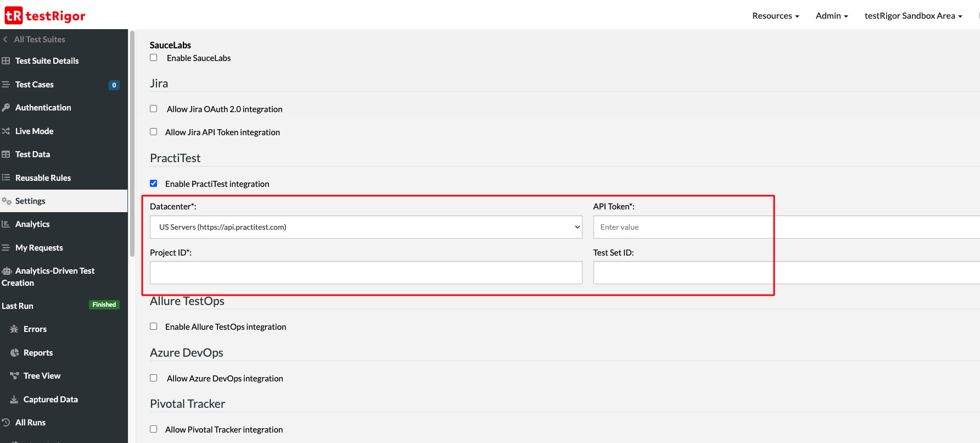This screenshot has width=980, height=443.
Task: Click the testRigor logo
Action: tap(45, 15)
